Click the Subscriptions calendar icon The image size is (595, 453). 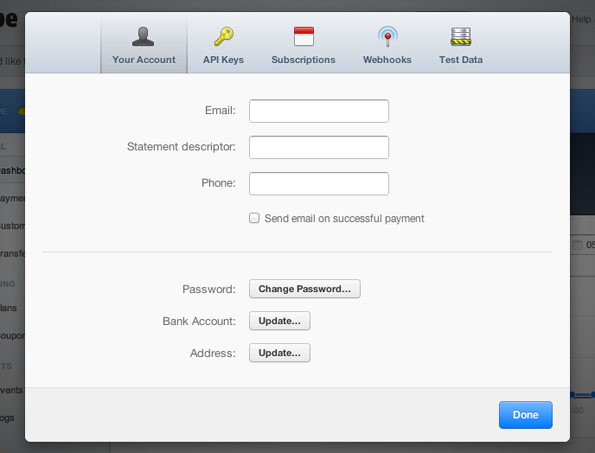[304, 36]
